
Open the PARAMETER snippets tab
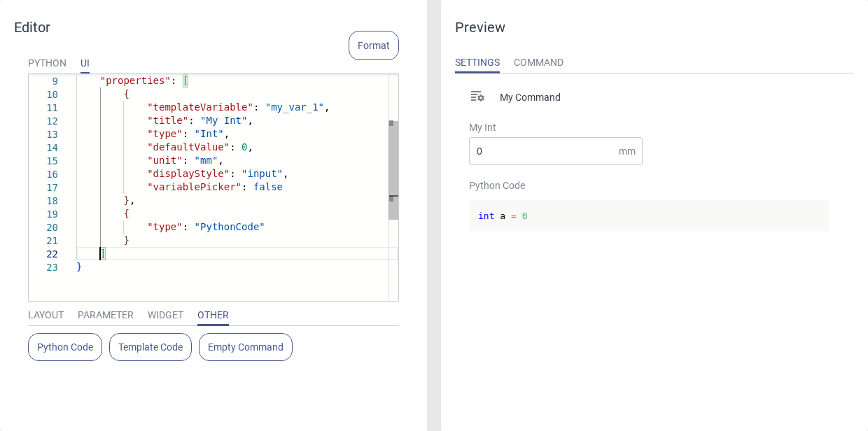pos(106,315)
